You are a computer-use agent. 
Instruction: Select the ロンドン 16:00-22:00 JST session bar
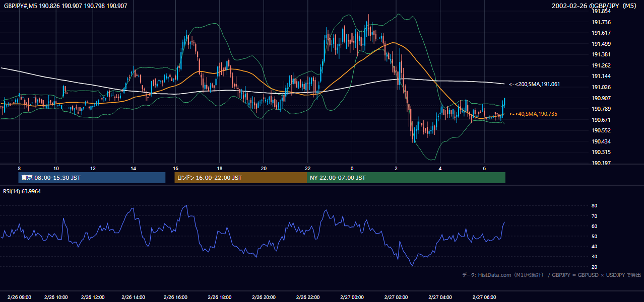coord(241,178)
